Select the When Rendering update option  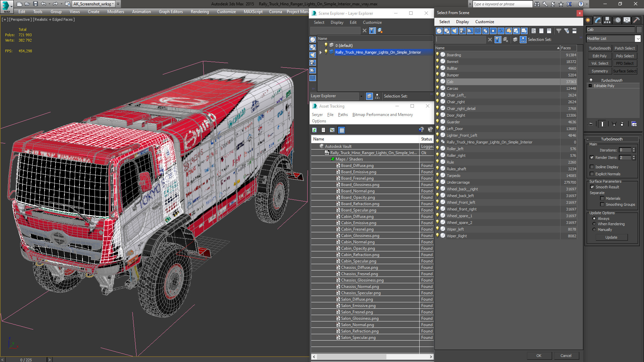594,224
